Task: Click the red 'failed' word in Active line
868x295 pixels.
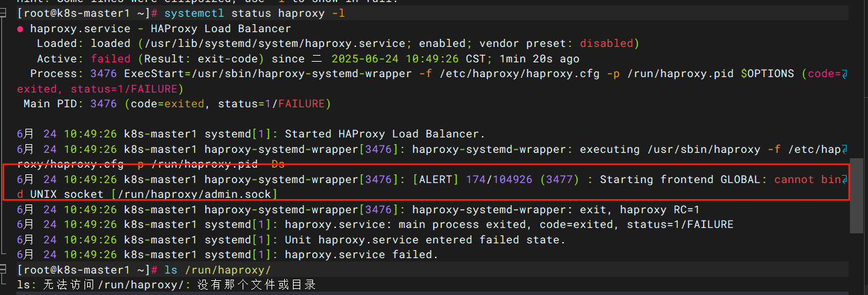Action: tap(111, 58)
